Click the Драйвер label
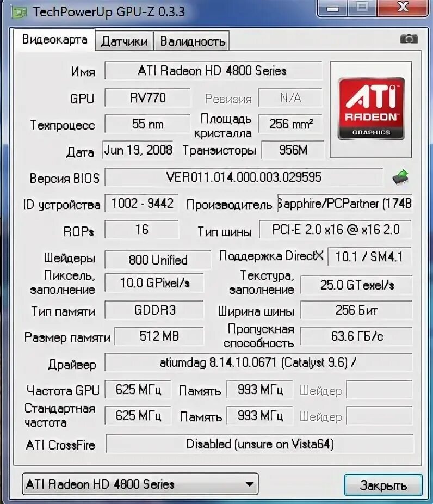 point(72,365)
